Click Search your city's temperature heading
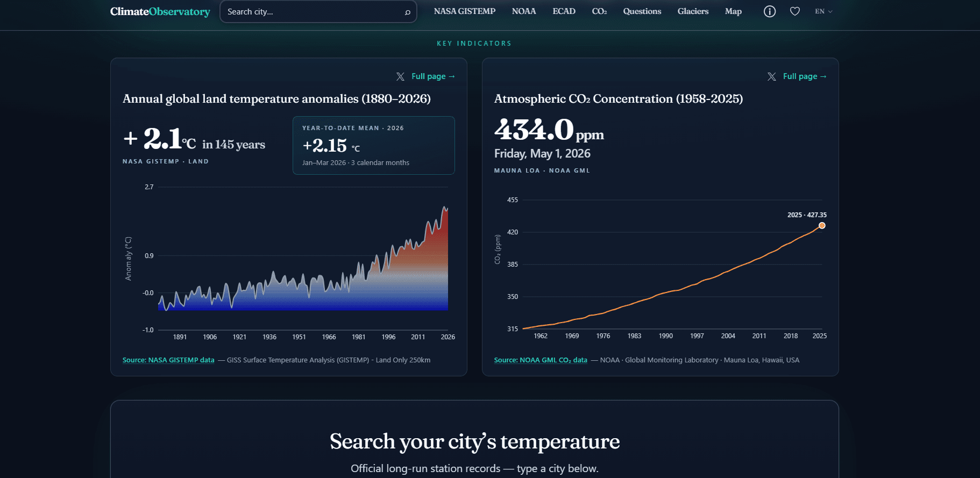Screen dimensions: 980x478 point(475,441)
